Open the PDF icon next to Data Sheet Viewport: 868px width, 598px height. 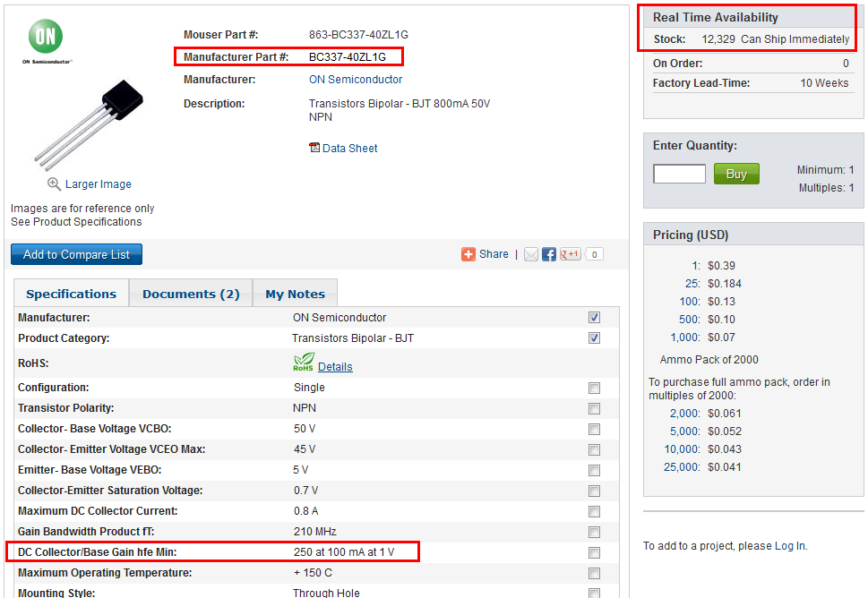tap(314, 148)
